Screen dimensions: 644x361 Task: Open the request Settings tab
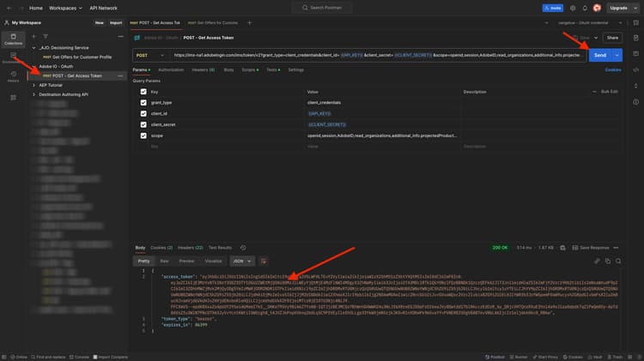coord(295,70)
